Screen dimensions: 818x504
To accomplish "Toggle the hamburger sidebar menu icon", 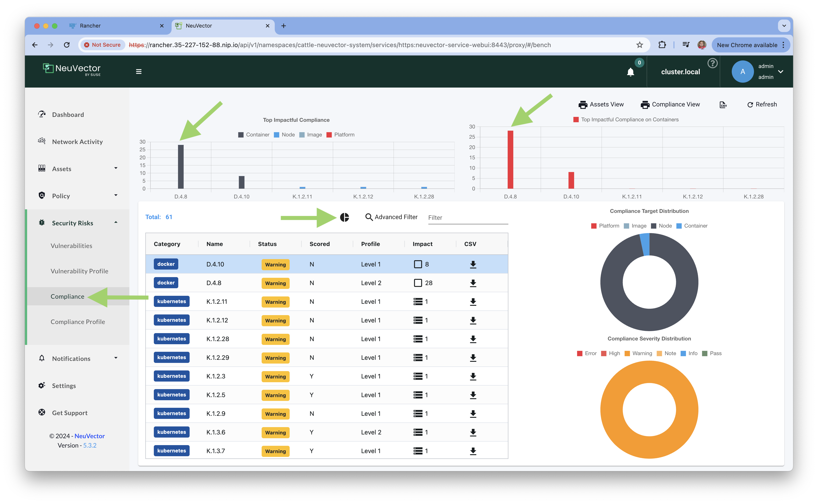I will tap(139, 72).
